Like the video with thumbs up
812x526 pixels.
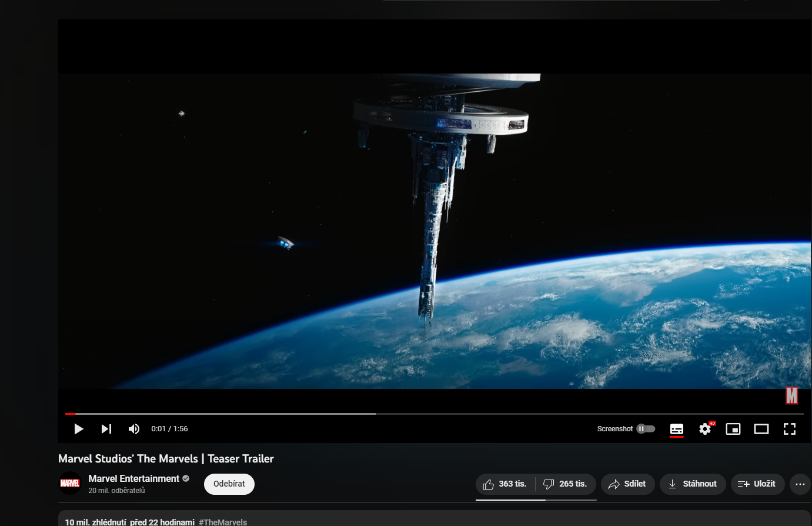click(x=505, y=484)
